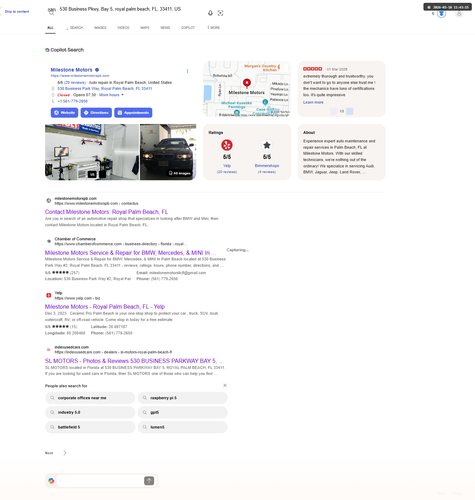Call phone number +1 561-779-2650 link
The width and height of the screenshot is (475, 500).
pos(72,101)
